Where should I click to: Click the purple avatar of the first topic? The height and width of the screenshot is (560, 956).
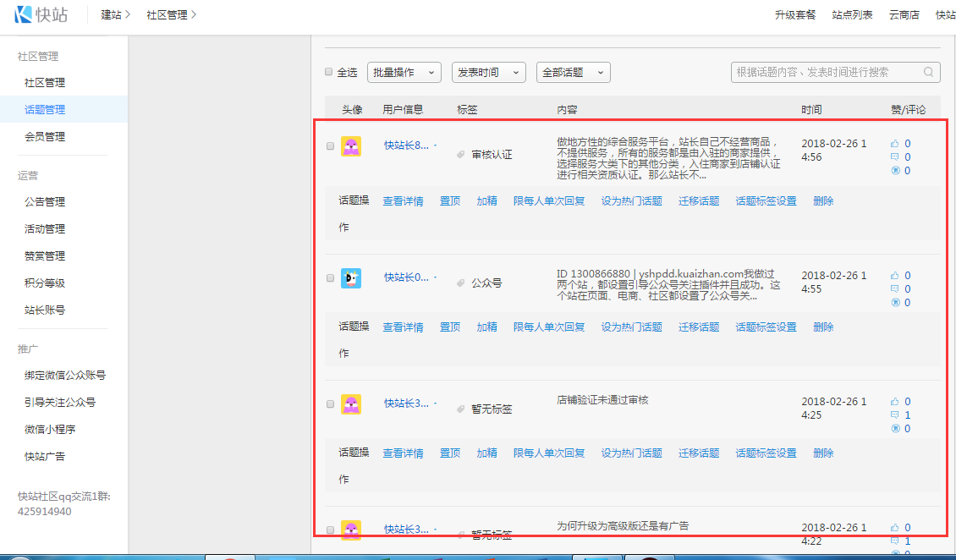(351, 146)
